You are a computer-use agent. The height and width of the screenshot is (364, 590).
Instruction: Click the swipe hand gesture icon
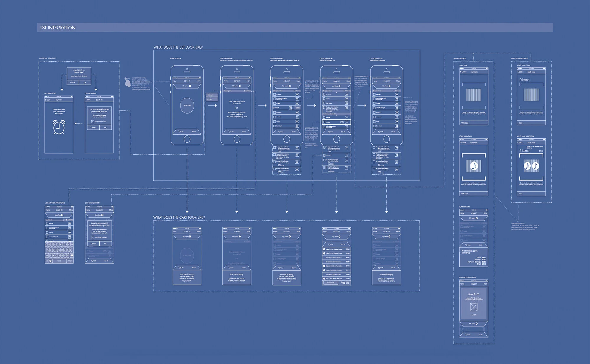pyautogui.click(x=127, y=82)
